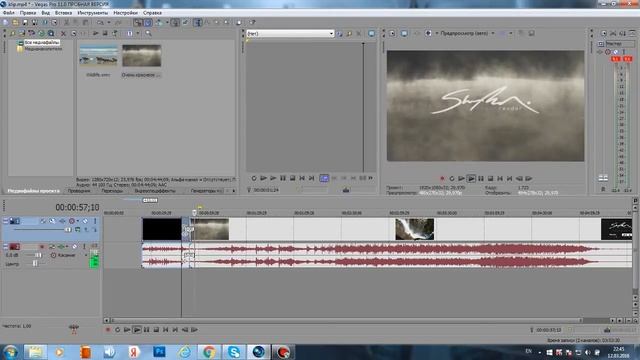This screenshot has width=640, height=360.
Task: Click Video Preview external monitor icon
Action: point(404,33)
